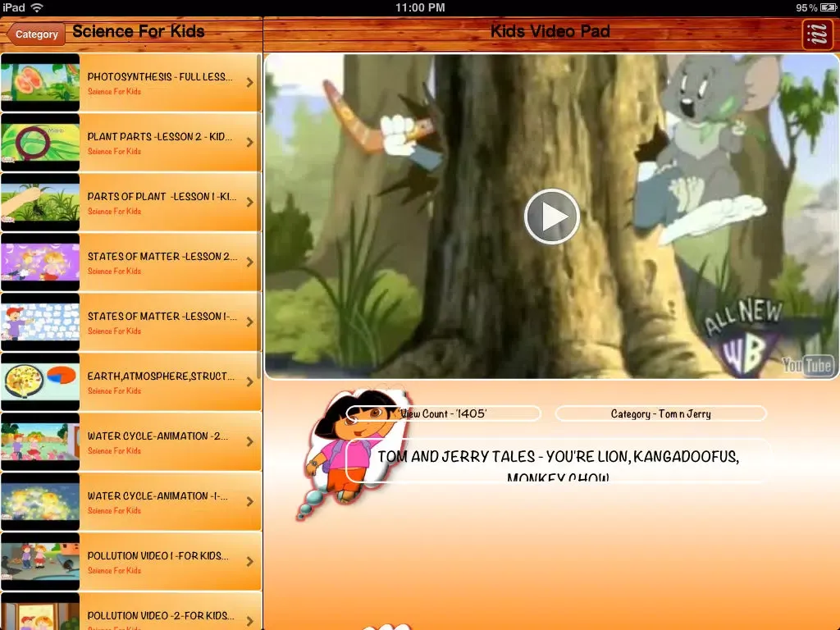Click the Science For Kids header title
Viewport: 840px width, 630px height.
(138, 32)
